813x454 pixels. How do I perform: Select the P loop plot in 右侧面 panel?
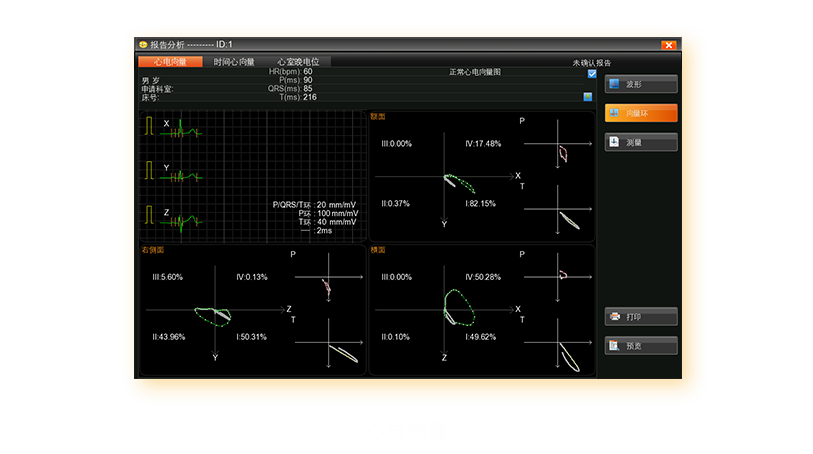point(329,277)
